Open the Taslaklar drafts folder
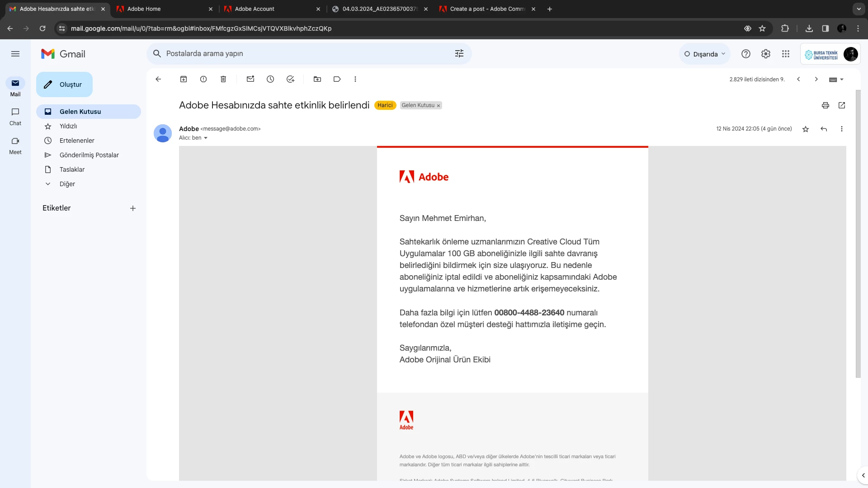The height and width of the screenshot is (488, 868). point(89,169)
